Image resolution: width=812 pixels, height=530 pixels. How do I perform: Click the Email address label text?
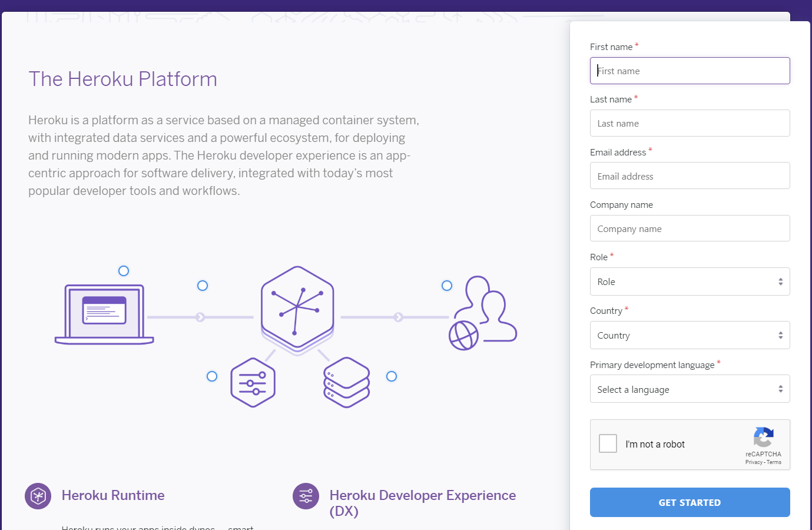(618, 153)
